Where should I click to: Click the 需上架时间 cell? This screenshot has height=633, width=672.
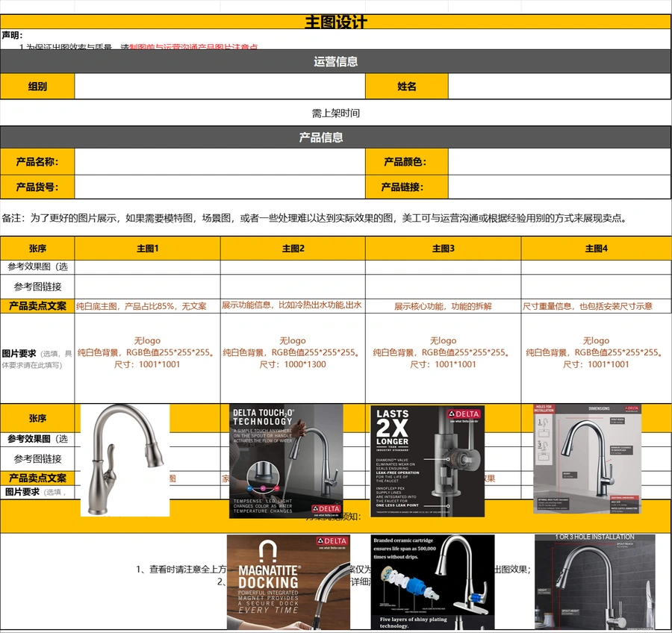tap(335, 113)
